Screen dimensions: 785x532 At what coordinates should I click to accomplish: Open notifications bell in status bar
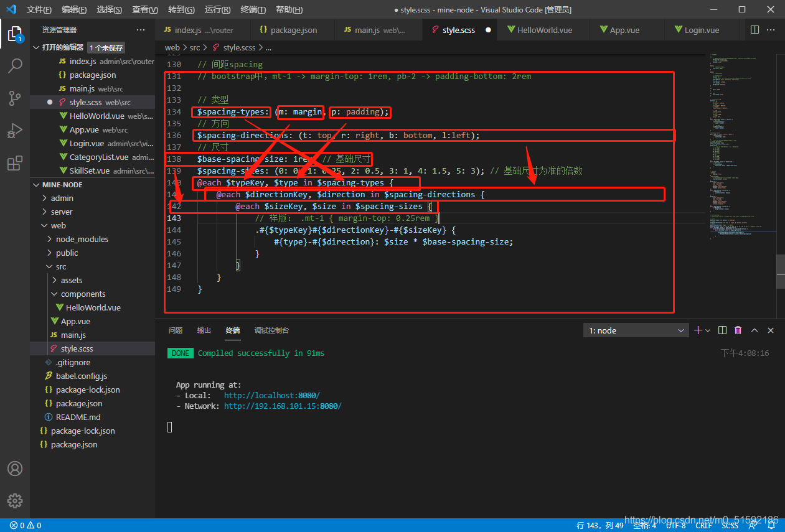(772, 526)
